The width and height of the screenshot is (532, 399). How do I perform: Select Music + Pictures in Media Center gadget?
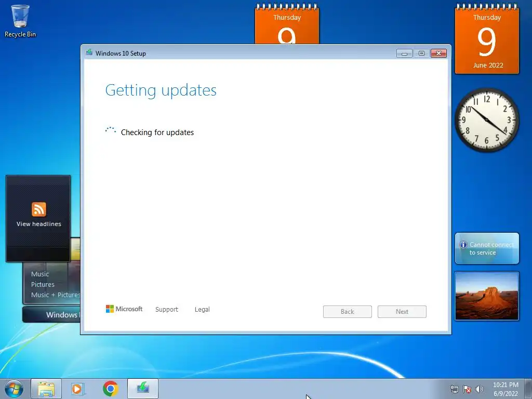click(56, 295)
